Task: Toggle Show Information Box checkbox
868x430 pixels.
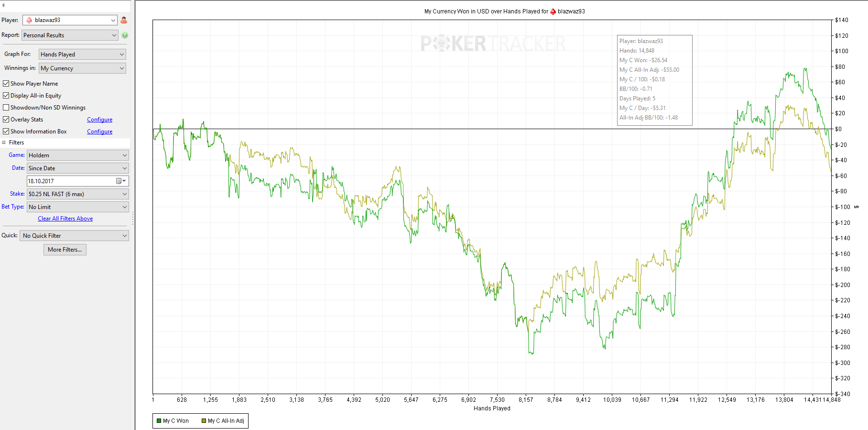Action: [x=6, y=131]
